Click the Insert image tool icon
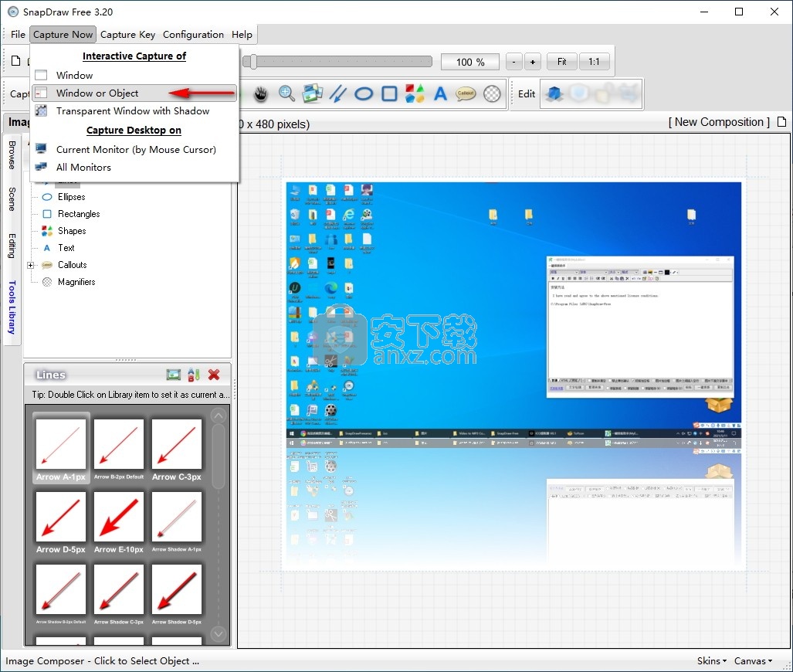Viewport: 793px width, 672px height. coord(312,93)
